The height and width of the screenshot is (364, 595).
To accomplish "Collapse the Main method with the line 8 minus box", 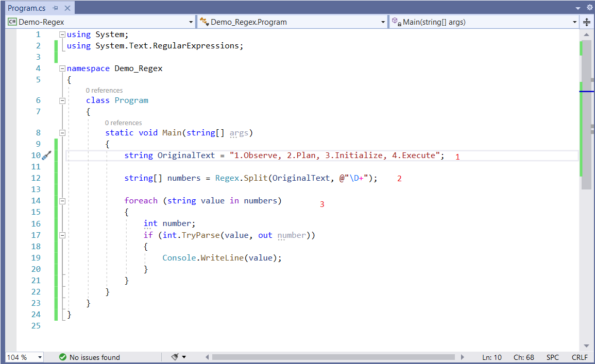I will pos(62,132).
